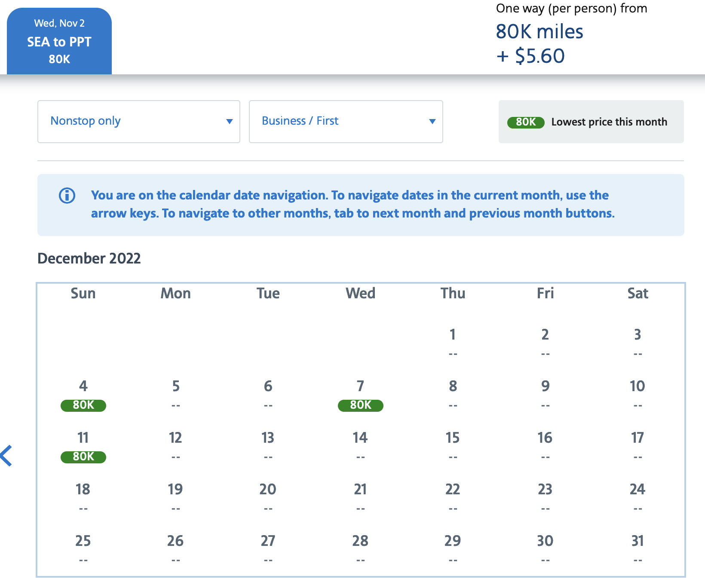Select the Wed, Nov 2 SEA to PPT tab
Viewport: 705px width, 588px height.
point(59,41)
